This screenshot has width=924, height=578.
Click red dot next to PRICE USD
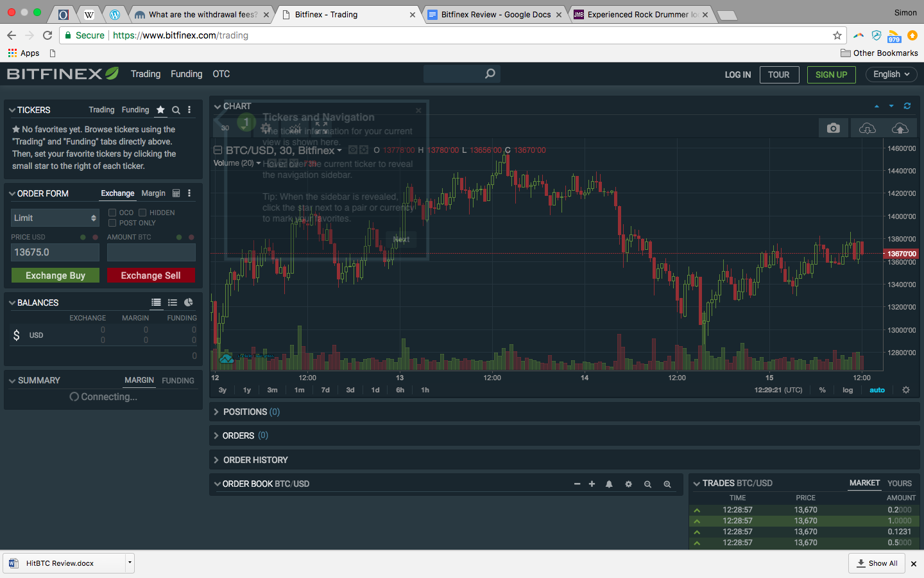[x=96, y=237]
